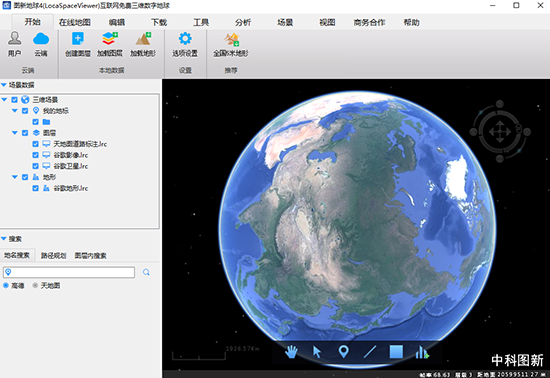Image resolution: width=550 pixels, height=378 pixels.
Task: Open the 视图 ribbon tab
Action: coord(327,22)
